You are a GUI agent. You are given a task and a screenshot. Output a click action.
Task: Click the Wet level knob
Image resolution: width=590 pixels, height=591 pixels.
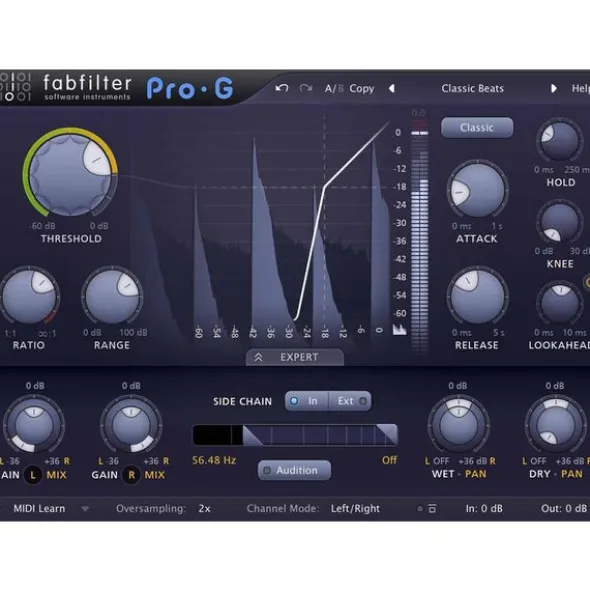tap(459, 425)
